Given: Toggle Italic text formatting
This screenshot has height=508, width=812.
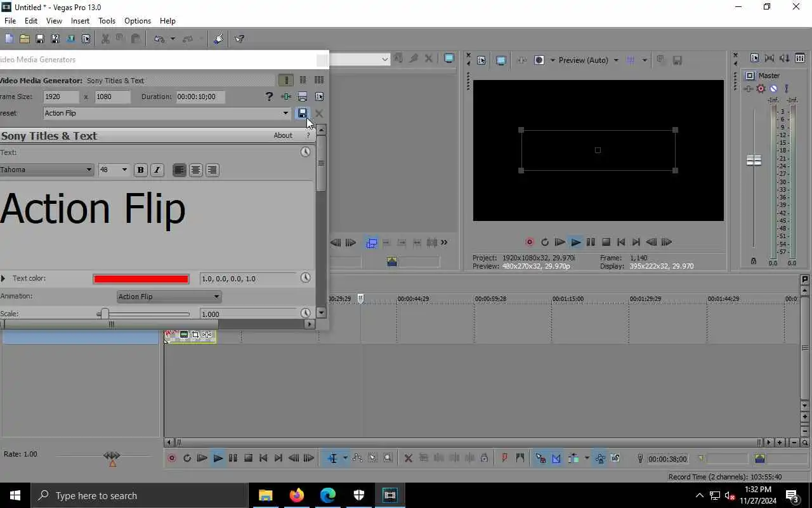Looking at the screenshot, I should click(157, 170).
